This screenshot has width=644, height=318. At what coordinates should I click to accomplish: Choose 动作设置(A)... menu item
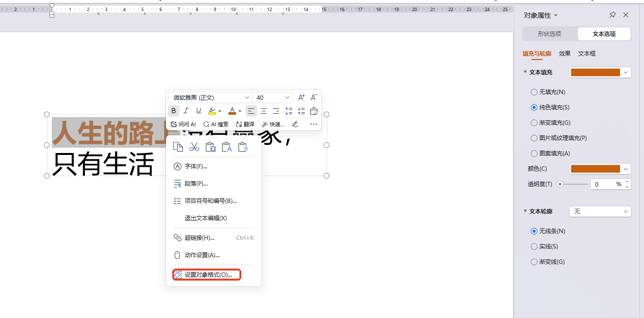point(214,255)
